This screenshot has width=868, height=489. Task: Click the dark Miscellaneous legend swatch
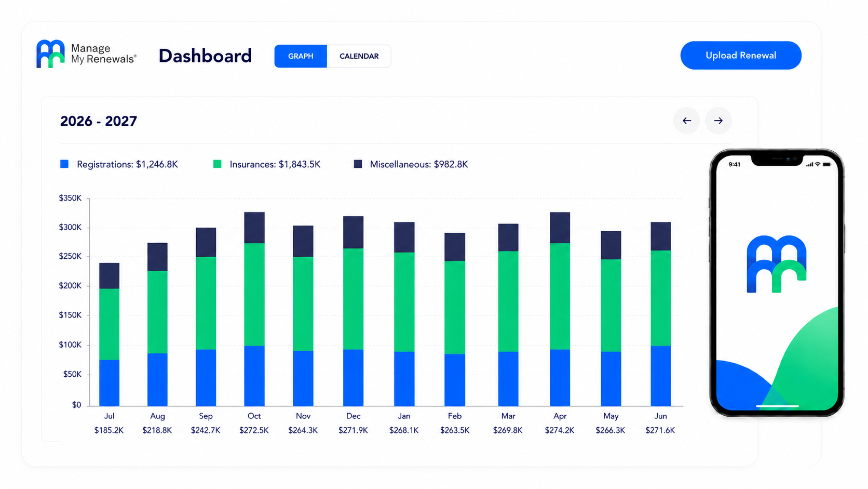358,164
